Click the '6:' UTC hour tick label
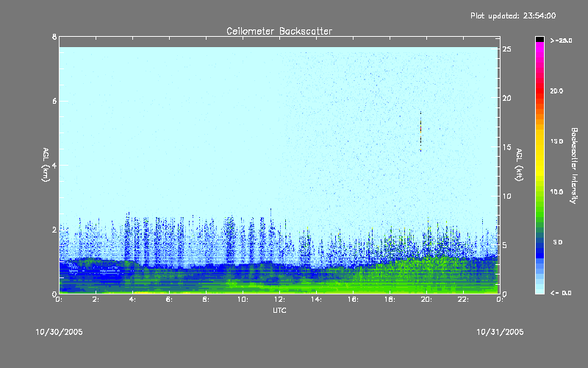 coord(170,300)
